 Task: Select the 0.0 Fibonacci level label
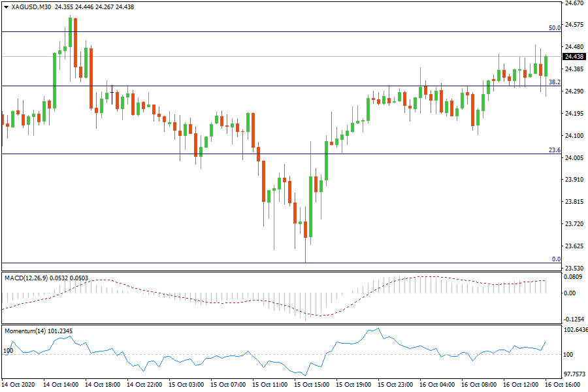coord(556,259)
